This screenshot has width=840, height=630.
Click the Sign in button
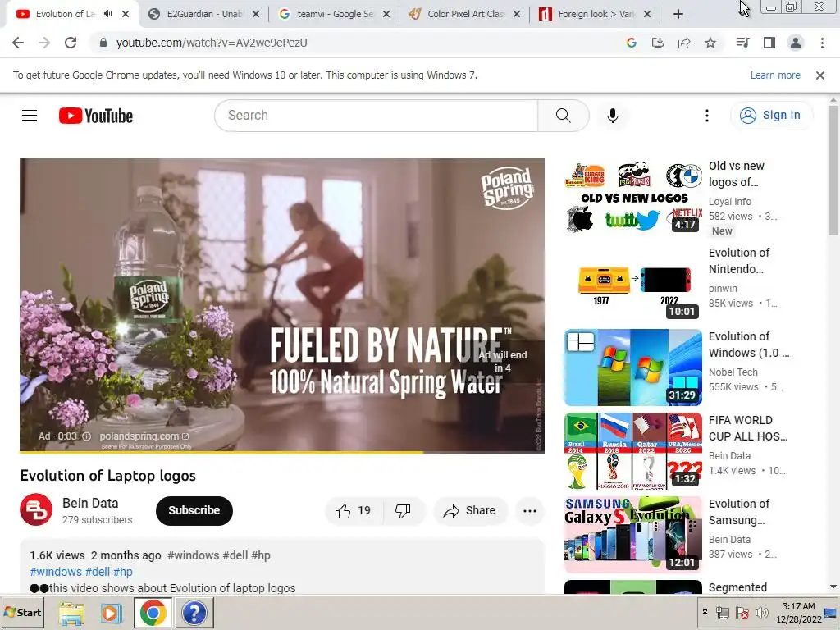pyautogui.click(x=770, y=115)
